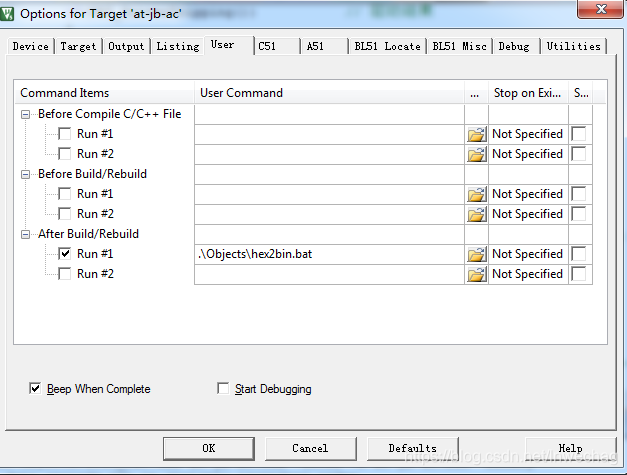This screenshot has height=475, width=627.
Task: Click the Command Items column header
Action: coord(104,93)
